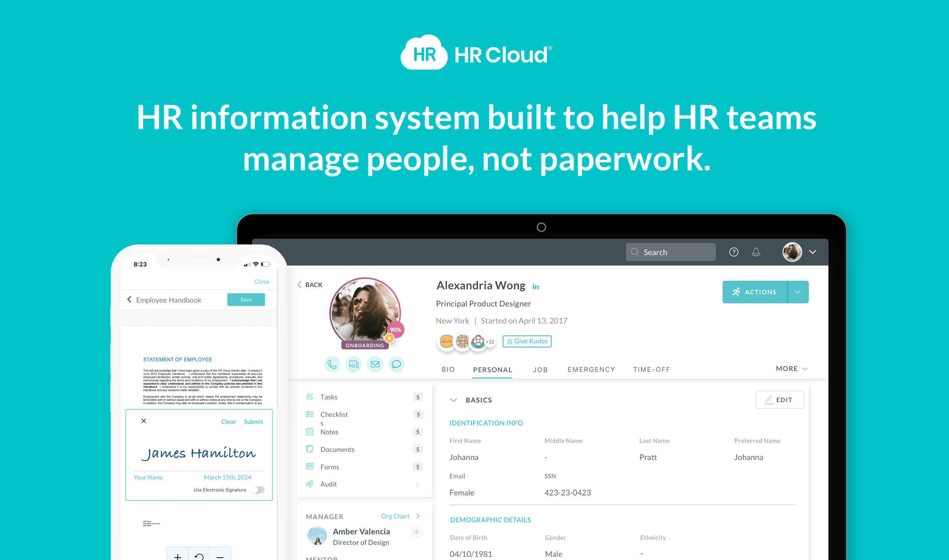Image resolution: width=949 pixels, height=560 pixels.
Task: Open the help question mark icon
Action: point(734,252)
